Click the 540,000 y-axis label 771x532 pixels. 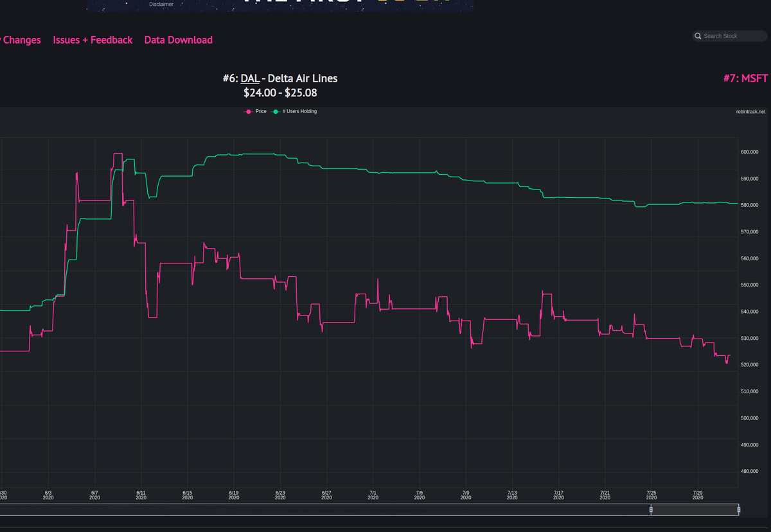(x=750, y=312)
